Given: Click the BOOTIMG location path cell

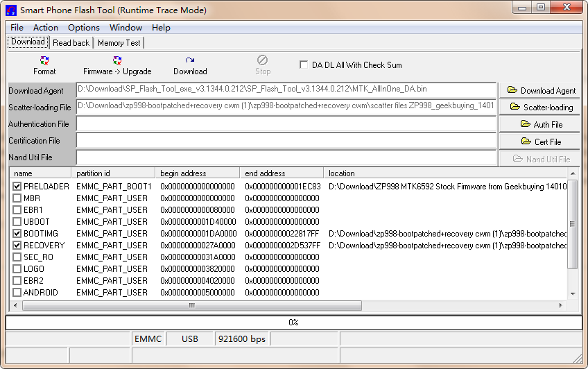Looking at the screenshot, I should (447, 234).
